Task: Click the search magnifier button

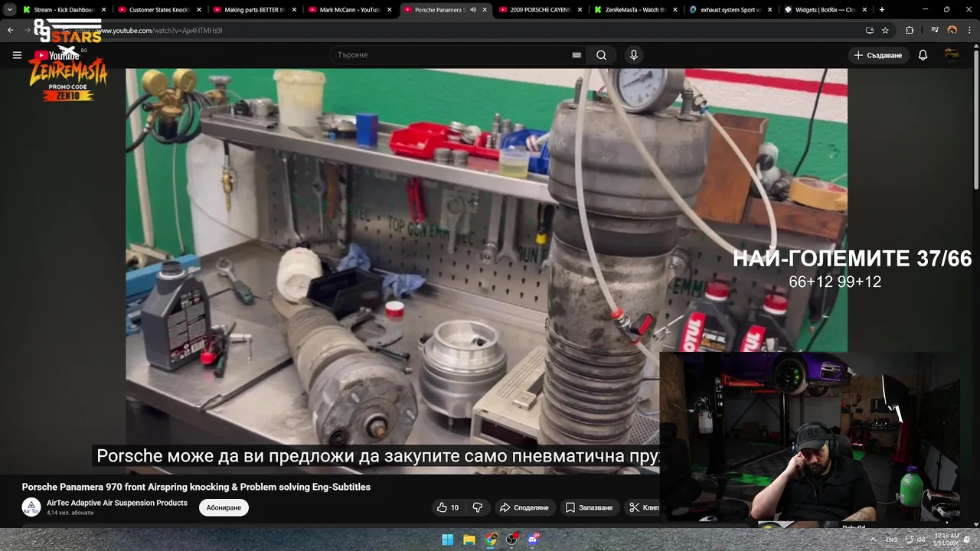Action: click(x=601, y=55)
